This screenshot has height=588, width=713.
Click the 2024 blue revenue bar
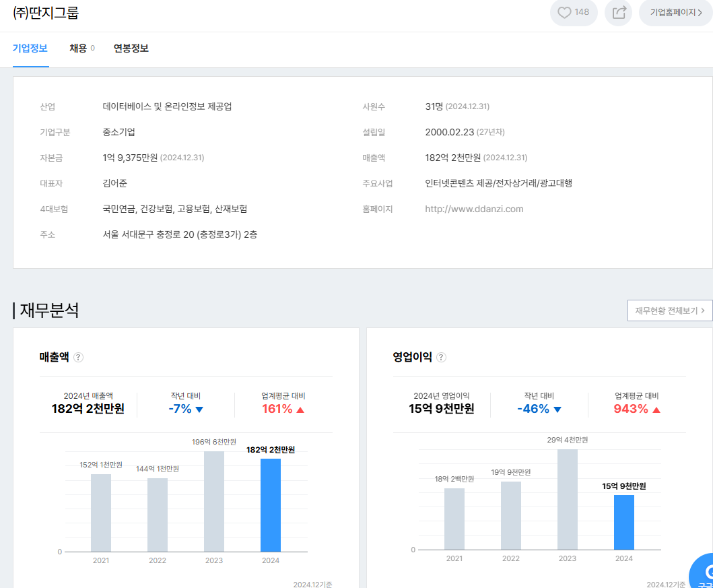click(271, 505)
